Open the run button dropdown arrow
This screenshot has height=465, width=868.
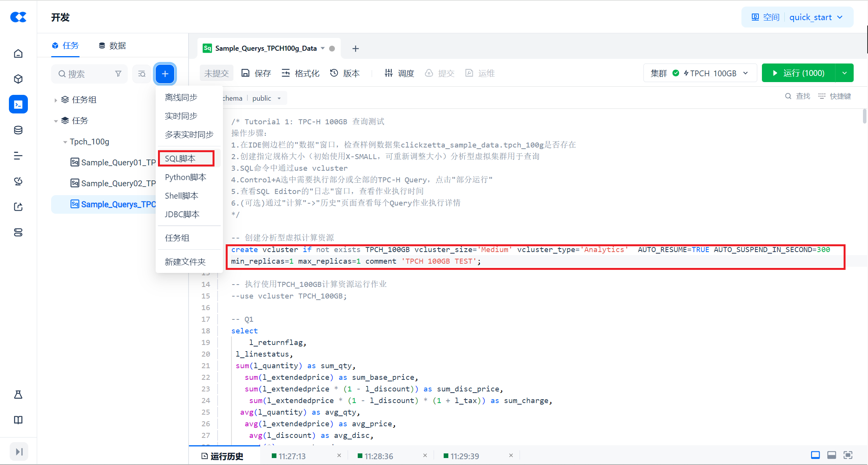click(x=845, y=73)
